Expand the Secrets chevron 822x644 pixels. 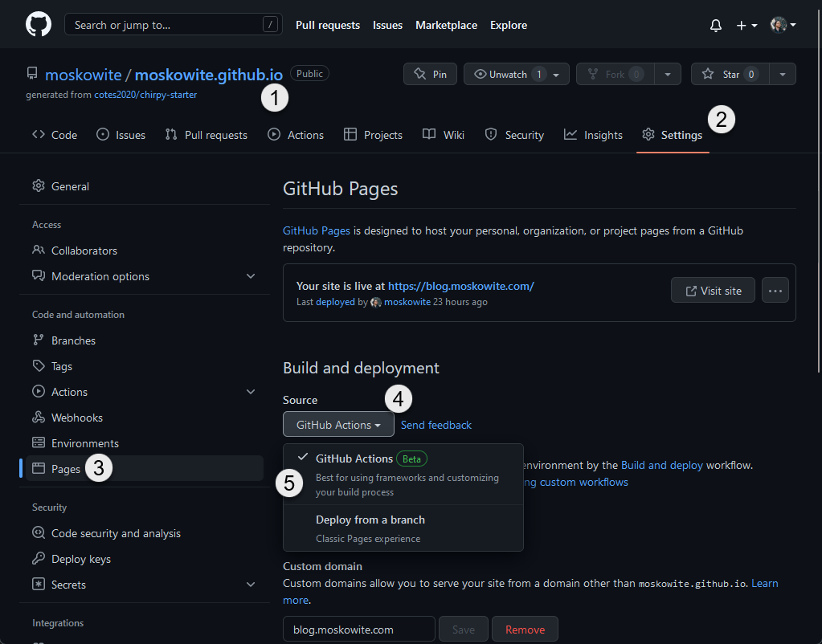click(251, 585)
